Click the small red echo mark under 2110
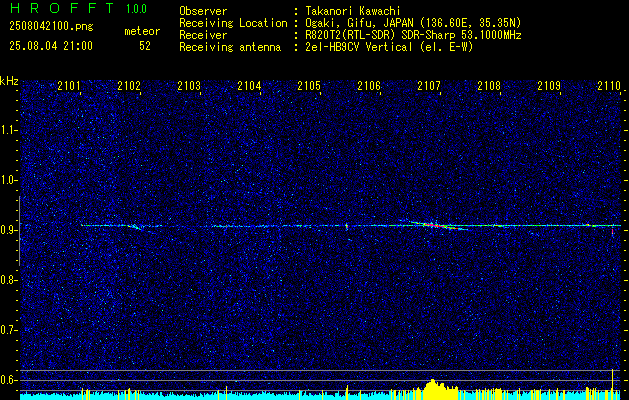Viewport: 629px width, 400px height. [x=613, y=231]
